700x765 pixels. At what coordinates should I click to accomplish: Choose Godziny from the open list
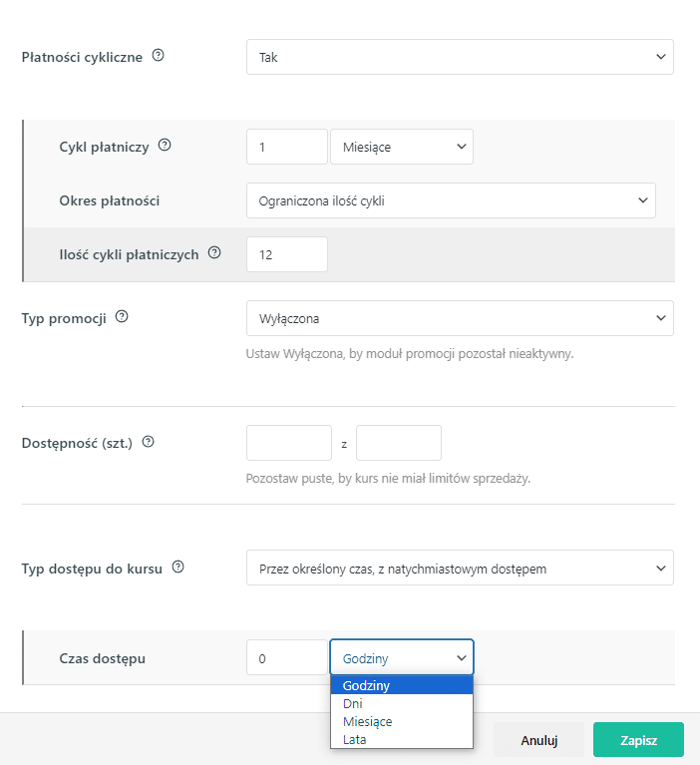(402, 685)
